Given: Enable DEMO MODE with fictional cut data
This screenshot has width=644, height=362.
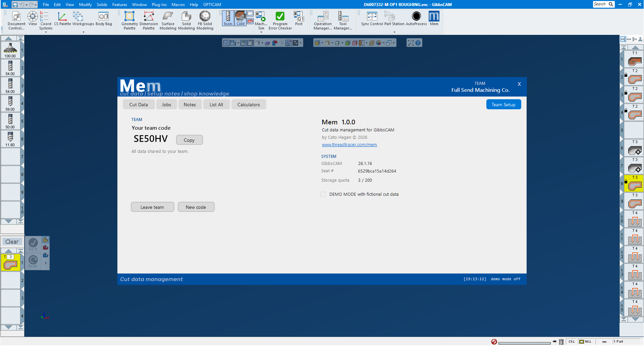Looking at the screenshot, I should point(323,194).
